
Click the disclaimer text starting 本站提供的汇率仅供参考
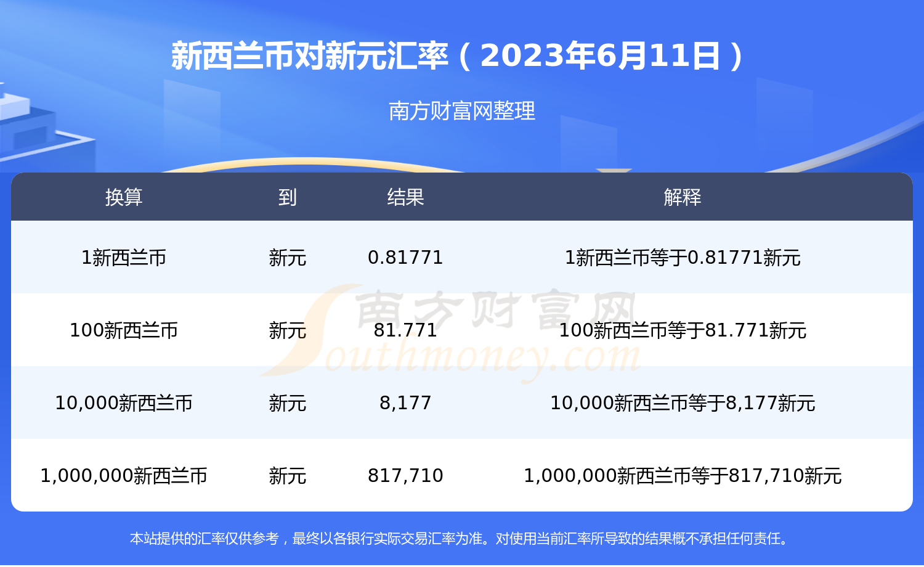[x=460, y=539]
